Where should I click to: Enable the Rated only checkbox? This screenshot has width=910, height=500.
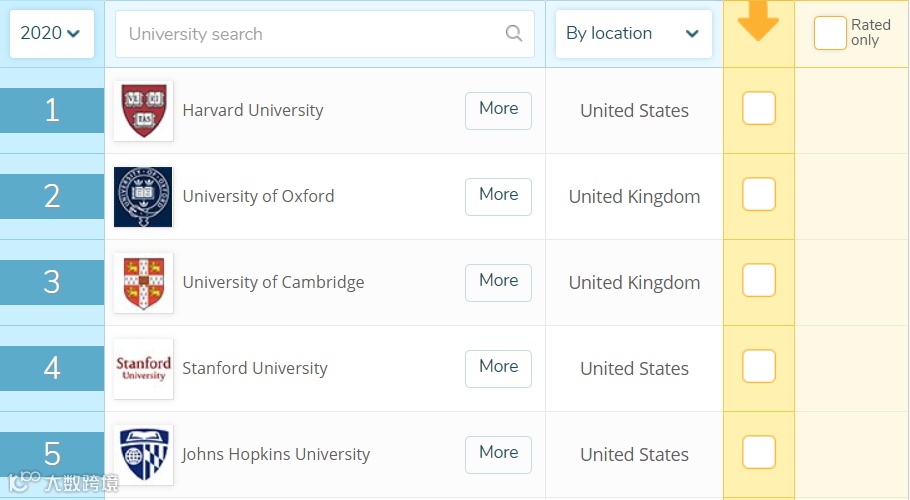coord(829,33)
